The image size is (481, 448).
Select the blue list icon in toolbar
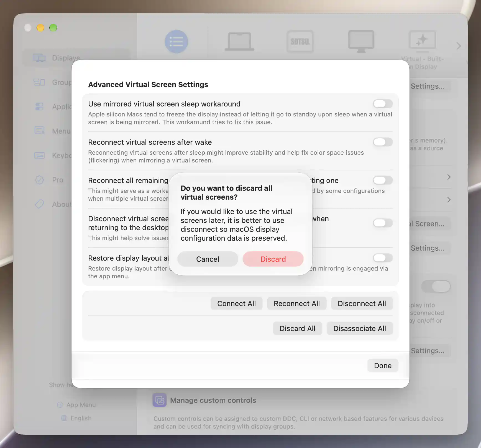pyautogui.click(x=176, y=42)
